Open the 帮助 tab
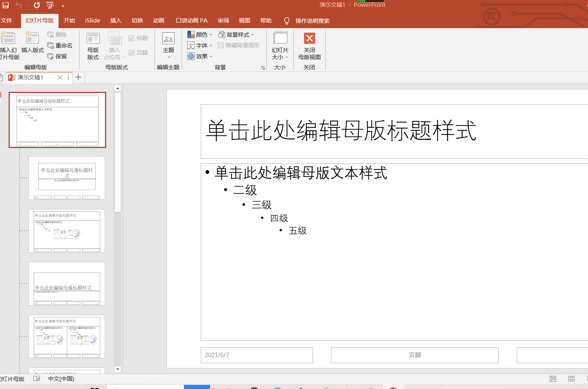Screen dimensions: 588x389 266,21
